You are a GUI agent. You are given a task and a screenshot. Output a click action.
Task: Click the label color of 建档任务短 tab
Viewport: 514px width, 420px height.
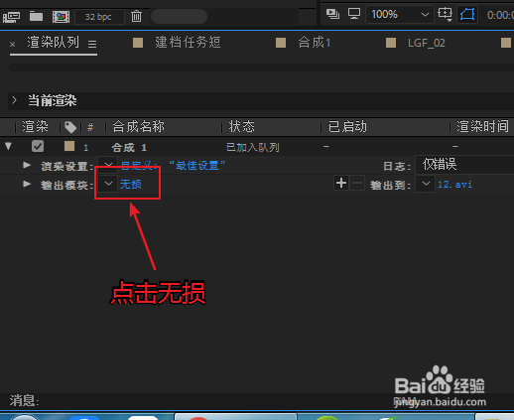[138, 43]
